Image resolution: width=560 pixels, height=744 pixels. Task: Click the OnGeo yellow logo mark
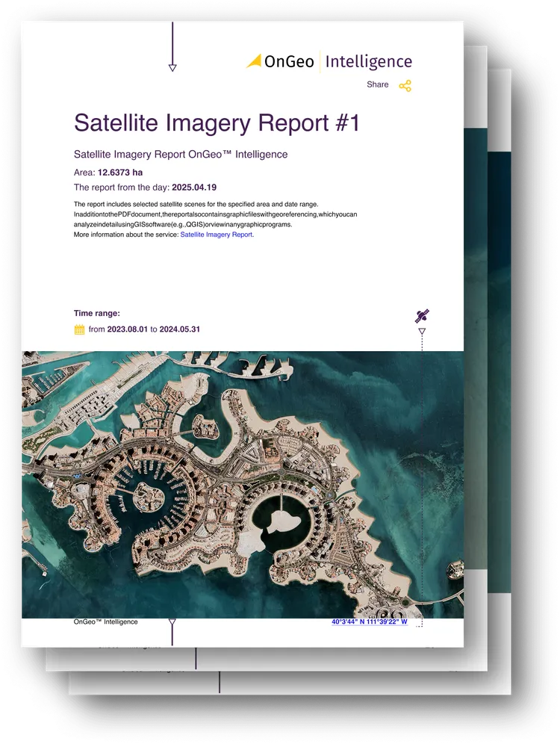pos(254,61)
